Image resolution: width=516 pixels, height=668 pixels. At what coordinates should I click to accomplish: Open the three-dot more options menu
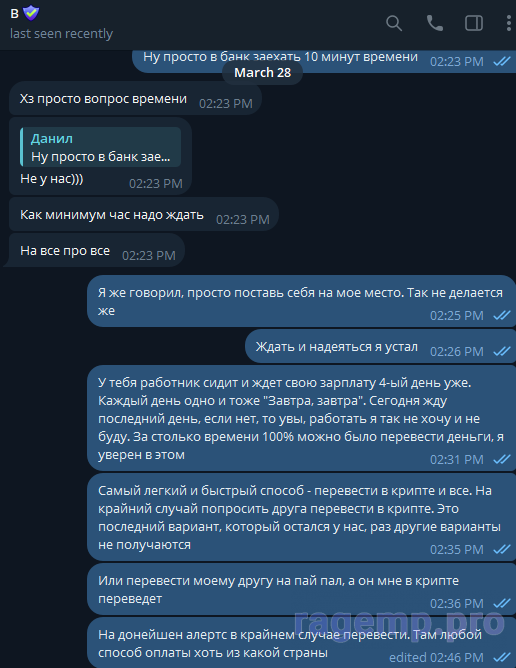point(508,23)
